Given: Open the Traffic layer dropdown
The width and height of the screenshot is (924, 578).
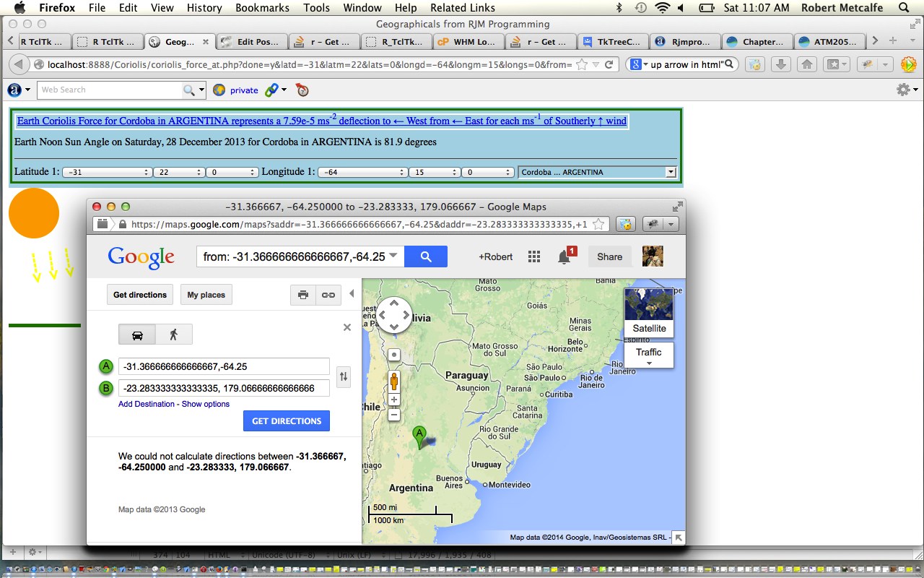Looking at the screenshot, I should click(649, 355).
